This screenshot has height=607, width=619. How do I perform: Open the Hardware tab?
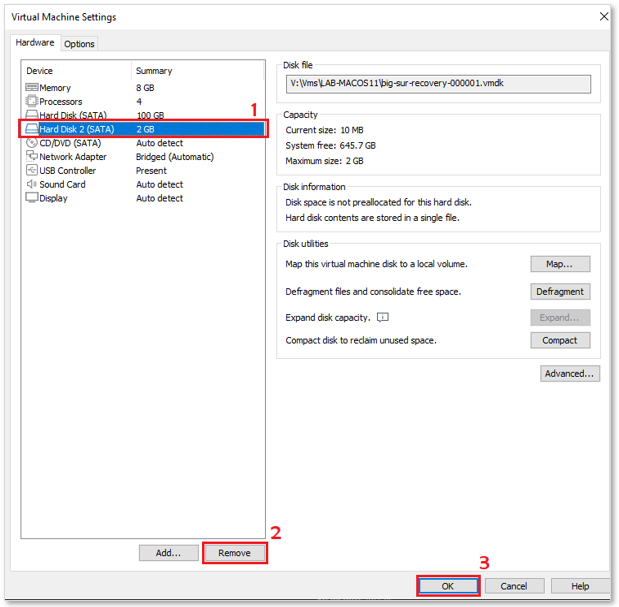[x=35, y=43]
